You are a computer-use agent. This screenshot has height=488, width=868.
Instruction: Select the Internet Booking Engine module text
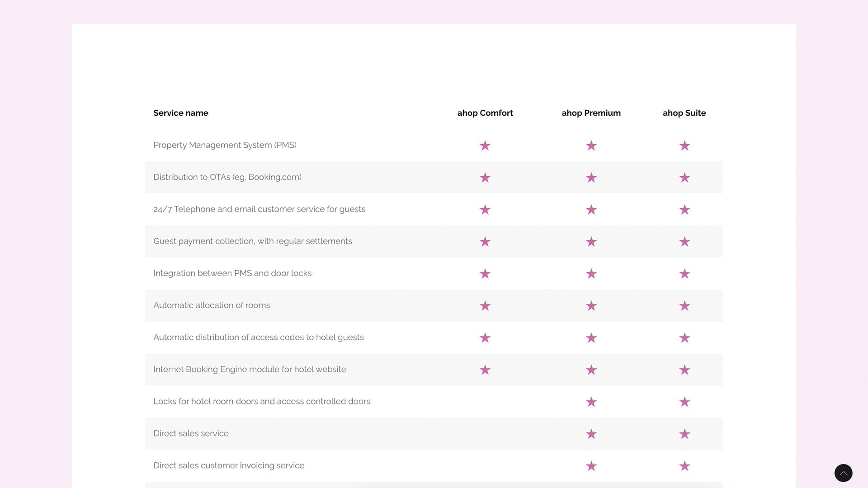coord(250,370)
